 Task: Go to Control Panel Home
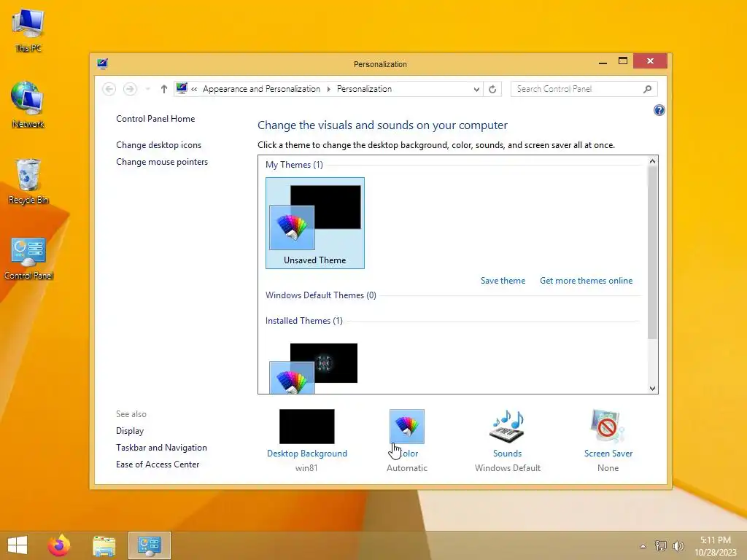click(x=155, y=119)
